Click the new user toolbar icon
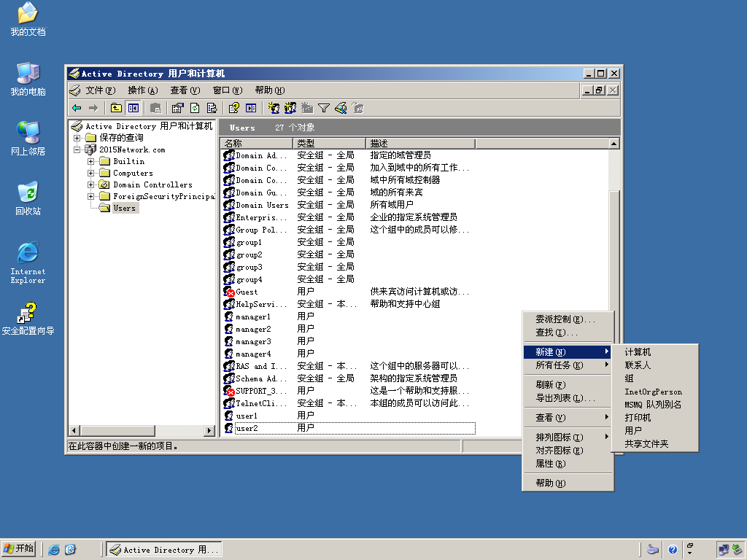 (x=274, y=108)
